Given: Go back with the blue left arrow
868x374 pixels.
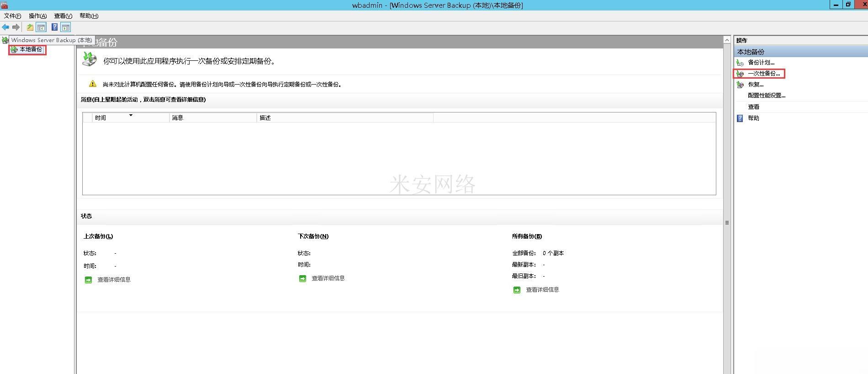Looking at the screenshot, I should pos(5,27).
